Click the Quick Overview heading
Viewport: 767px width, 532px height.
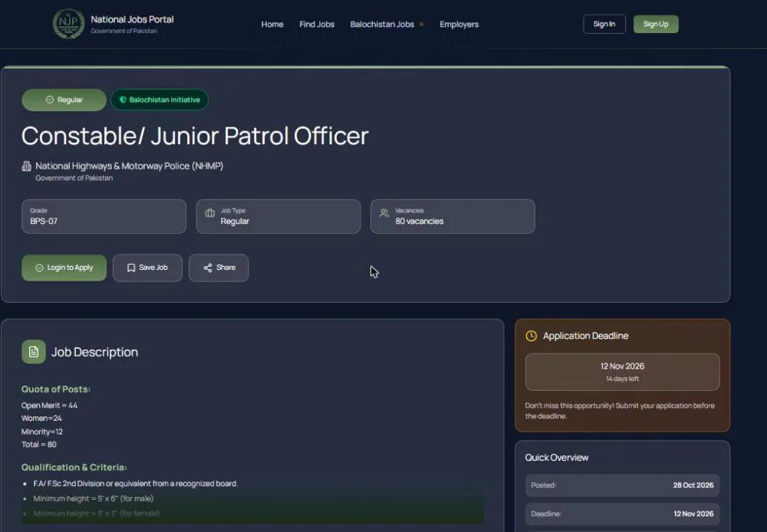(x=557, y=458)
